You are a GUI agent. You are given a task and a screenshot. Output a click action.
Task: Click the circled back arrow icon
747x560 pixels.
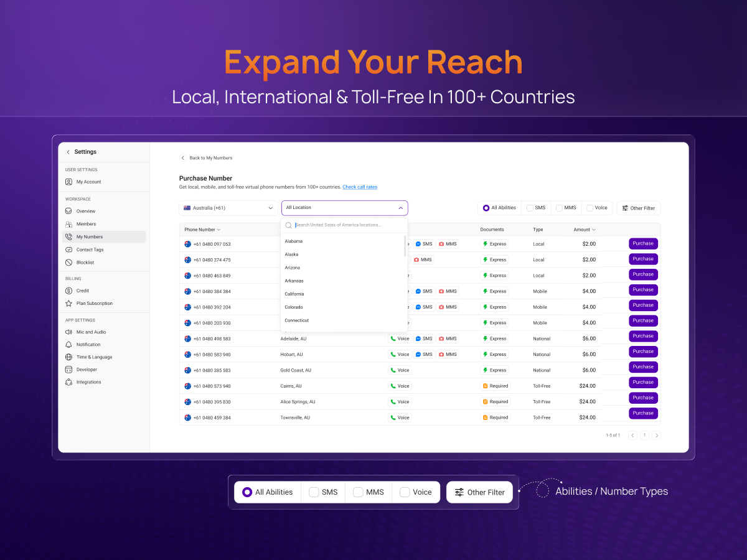pos(183,158)
